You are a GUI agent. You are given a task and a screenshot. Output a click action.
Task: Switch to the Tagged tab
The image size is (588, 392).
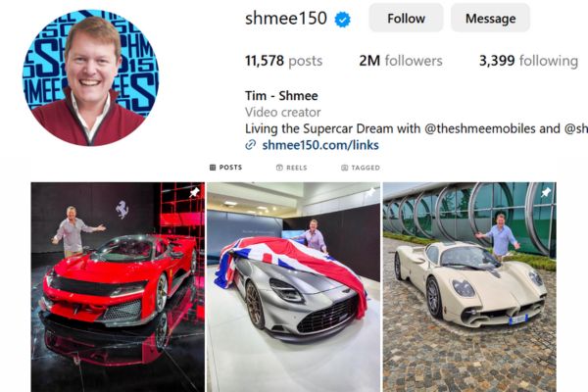(x=361, y=168)
